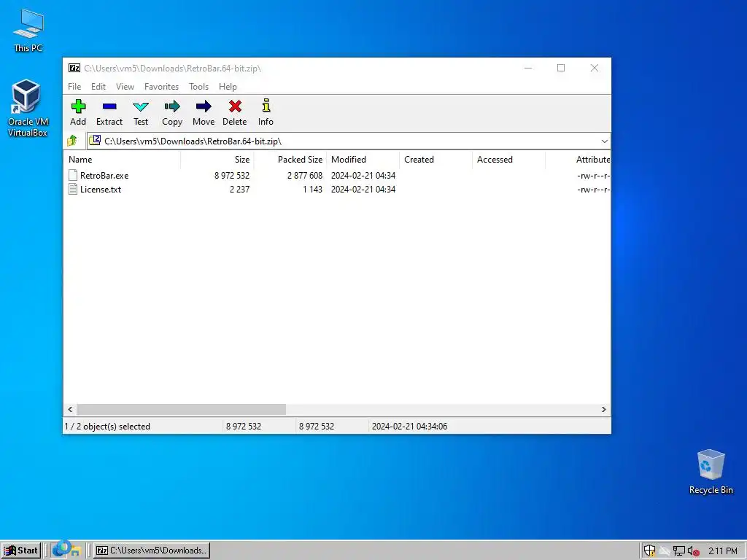
Task: Sort by Created column header
Action: coord(436,160)
